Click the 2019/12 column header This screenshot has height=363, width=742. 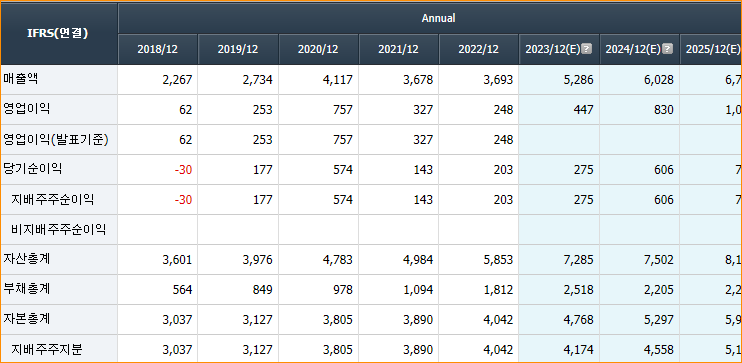click(x=238, y=49)
